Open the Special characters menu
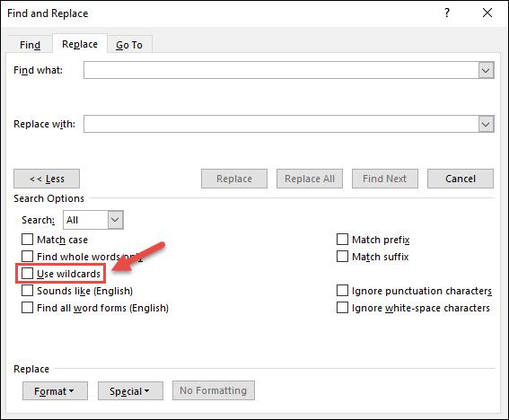The height and width of the screenshot is (420, 509). pyautogui.click(x=130, y=390)
